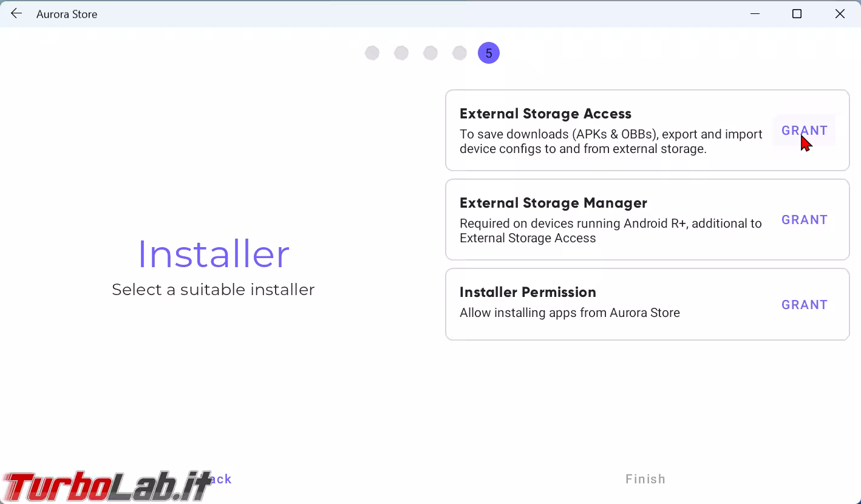Select the External Storage Access heading

545,114
